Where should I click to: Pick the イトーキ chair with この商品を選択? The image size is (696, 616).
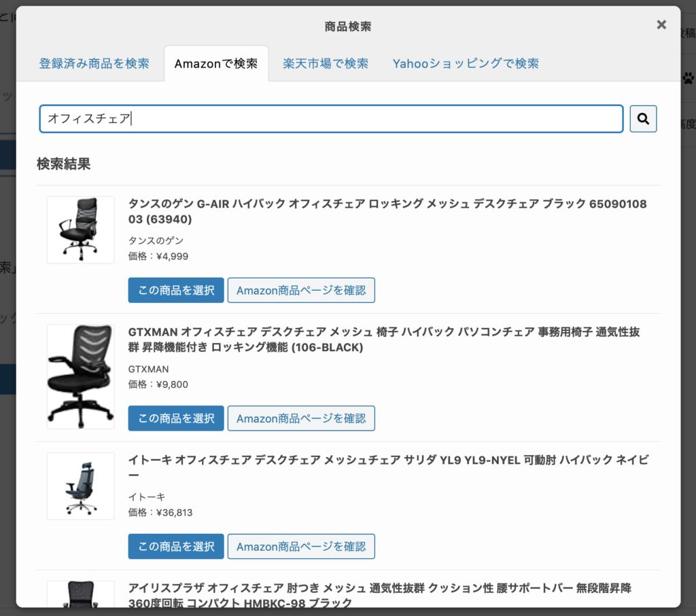point(176,546)
